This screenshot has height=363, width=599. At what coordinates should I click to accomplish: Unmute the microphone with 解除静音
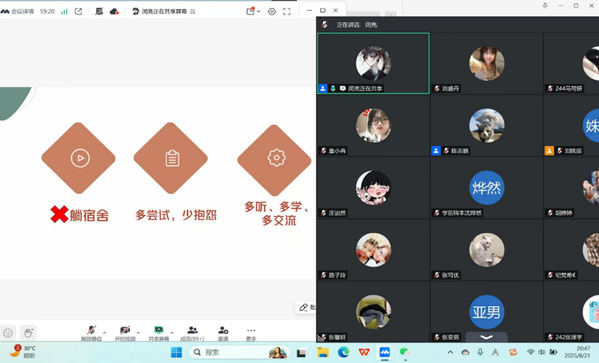point(91,333)
